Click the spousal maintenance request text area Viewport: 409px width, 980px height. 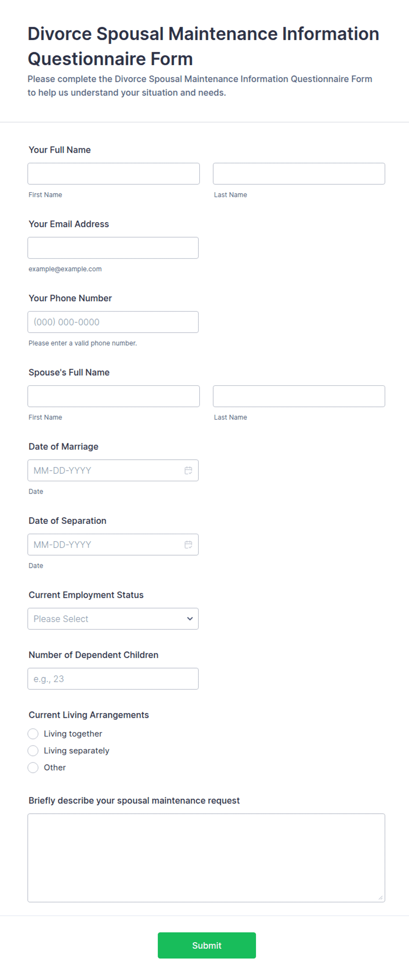206,858
